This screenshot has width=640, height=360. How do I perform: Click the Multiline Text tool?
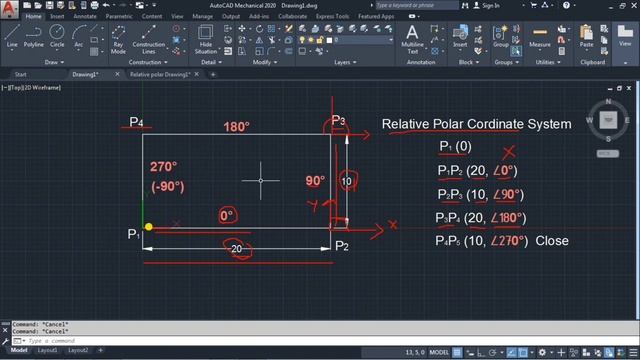(412, 40)
